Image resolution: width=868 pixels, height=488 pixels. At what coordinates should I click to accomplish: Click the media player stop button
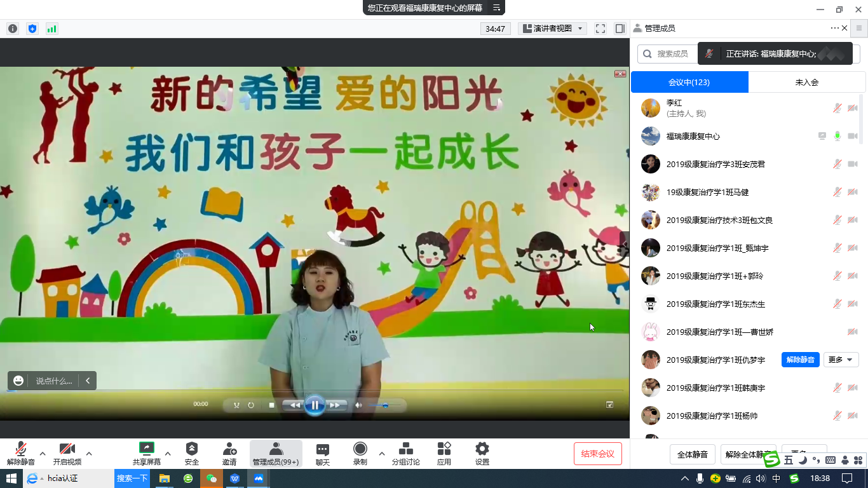[x=271, y=405]
